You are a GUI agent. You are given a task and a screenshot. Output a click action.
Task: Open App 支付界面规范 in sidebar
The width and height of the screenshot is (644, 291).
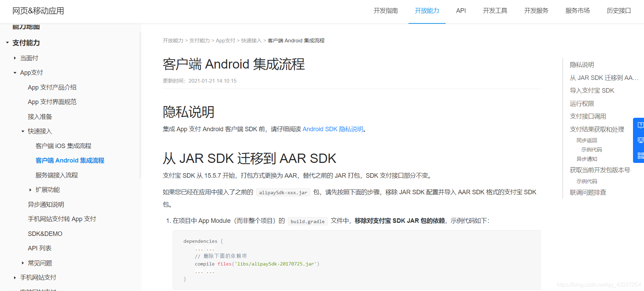click(52, 102)
